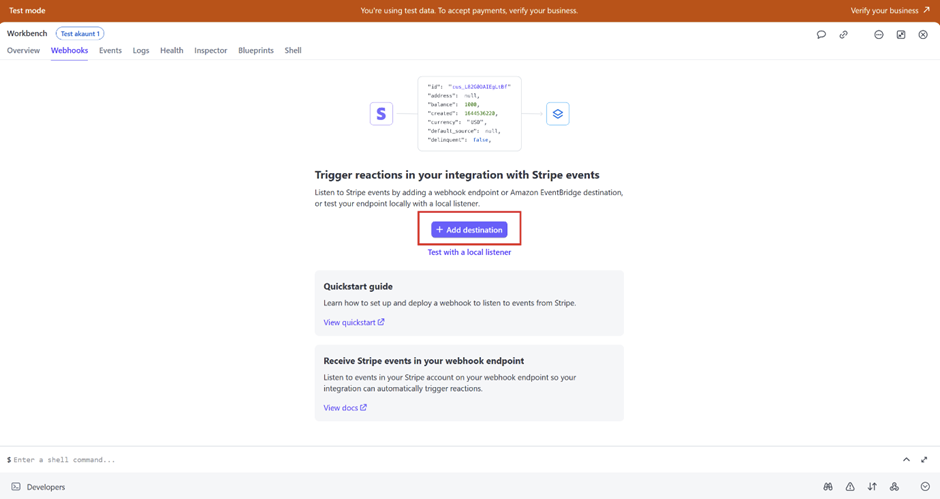Click the speech bubble feedback icon
This screenshot has height=499, width=940.
(821, 35)
